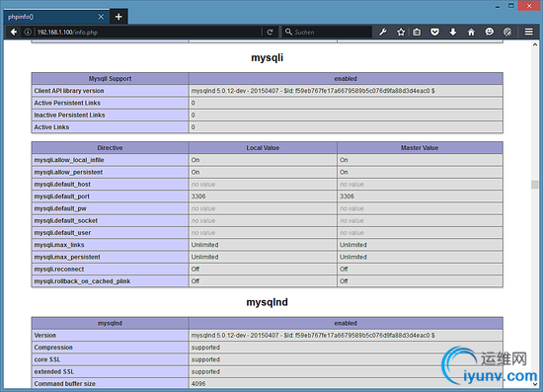The height and width of the screenshot is (392, 543).
Task: Bookmark this page with the star icon
Action: click(401, 33)
